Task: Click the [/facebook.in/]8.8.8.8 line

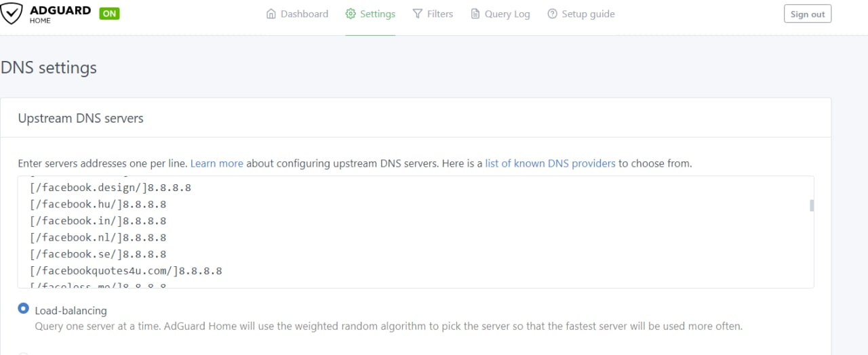Action: [x=98, y=221]
